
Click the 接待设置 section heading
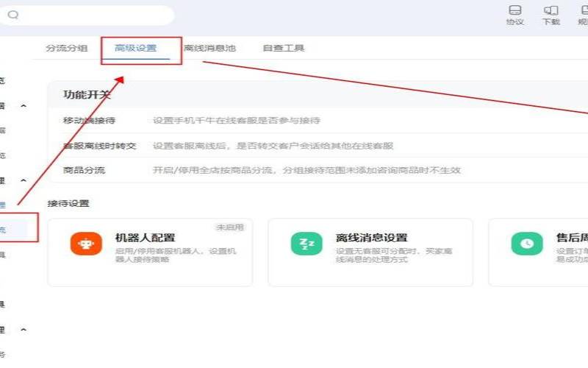coord(68,204)
